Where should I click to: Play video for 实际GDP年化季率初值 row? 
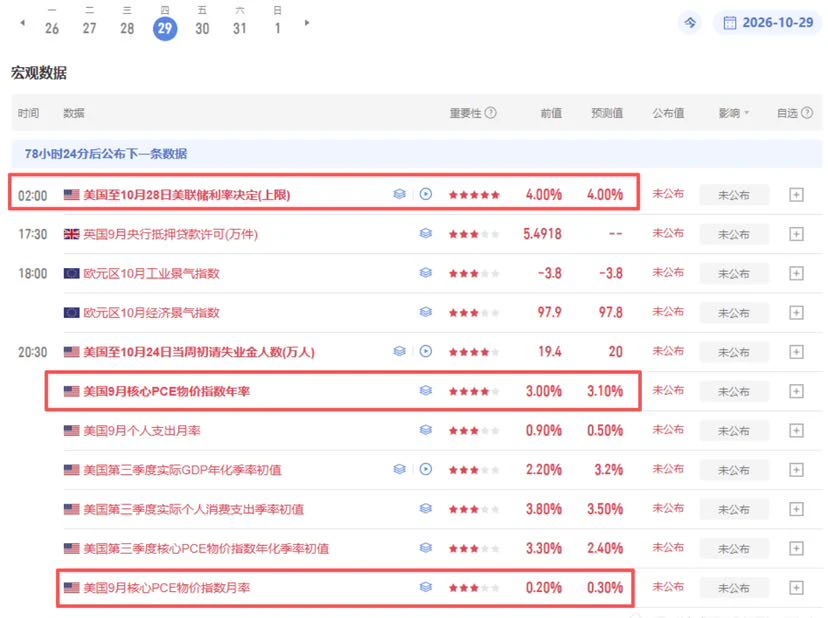(426, 469)
